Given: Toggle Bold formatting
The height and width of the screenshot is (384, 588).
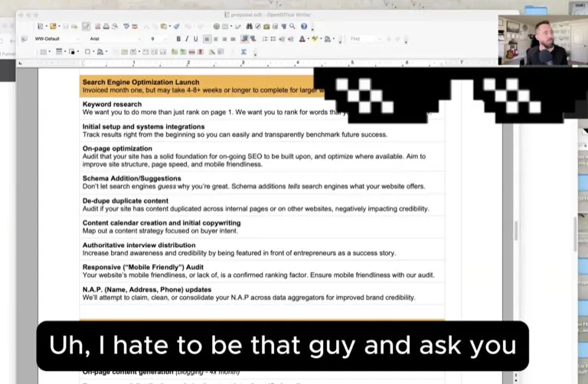Looking at the screenshot, I should pyautogui.click(x=178, y=39).
